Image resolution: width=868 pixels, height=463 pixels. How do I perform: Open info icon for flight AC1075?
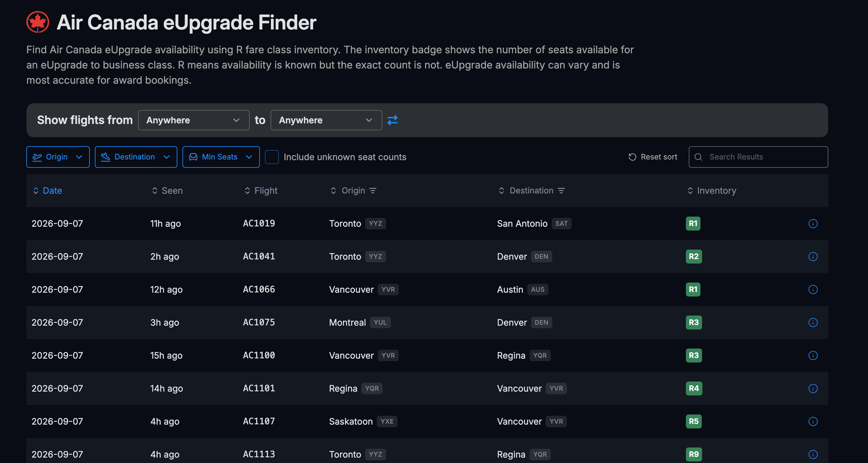click(813, 322)
